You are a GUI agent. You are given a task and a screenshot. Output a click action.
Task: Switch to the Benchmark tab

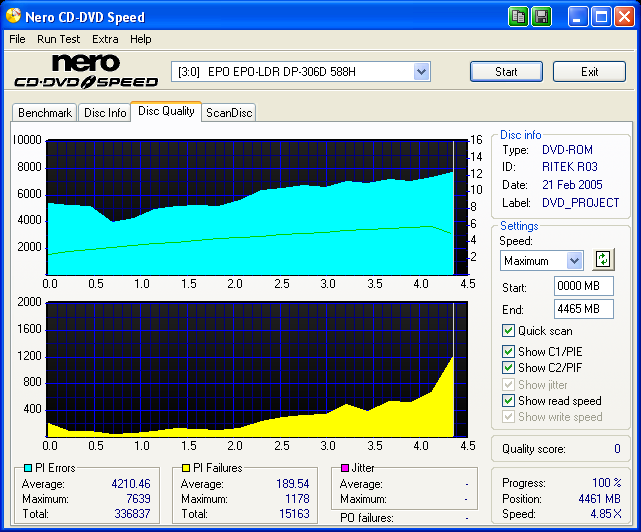[x=45, y=113]
